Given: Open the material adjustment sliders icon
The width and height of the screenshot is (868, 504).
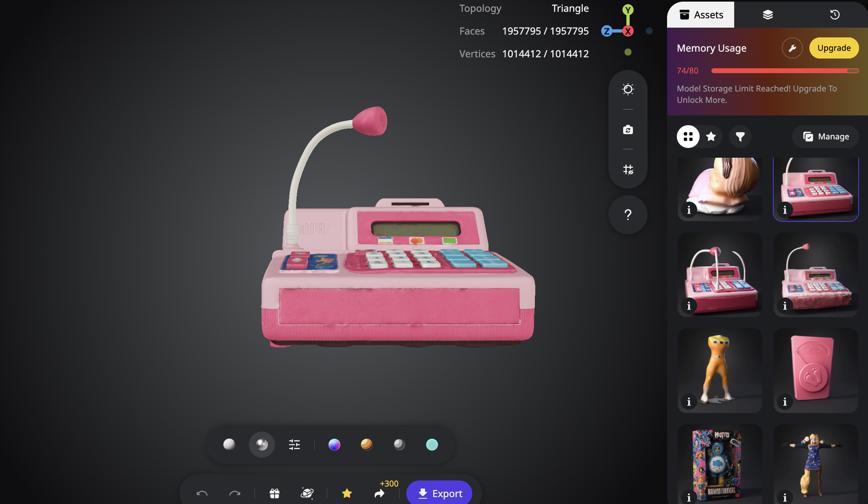Looking at the screenshot, I should (x=294, y=445).
